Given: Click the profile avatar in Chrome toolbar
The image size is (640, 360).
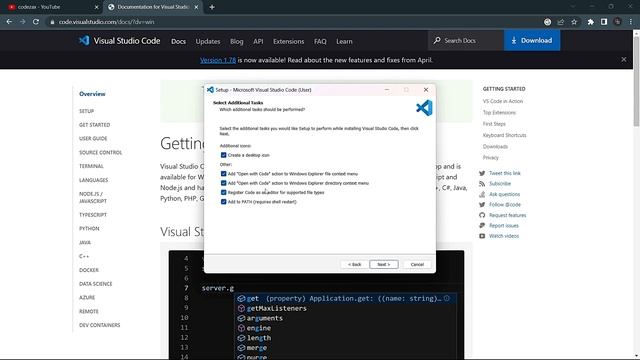Looking at the screenshot, I should [x=618, y=22].
